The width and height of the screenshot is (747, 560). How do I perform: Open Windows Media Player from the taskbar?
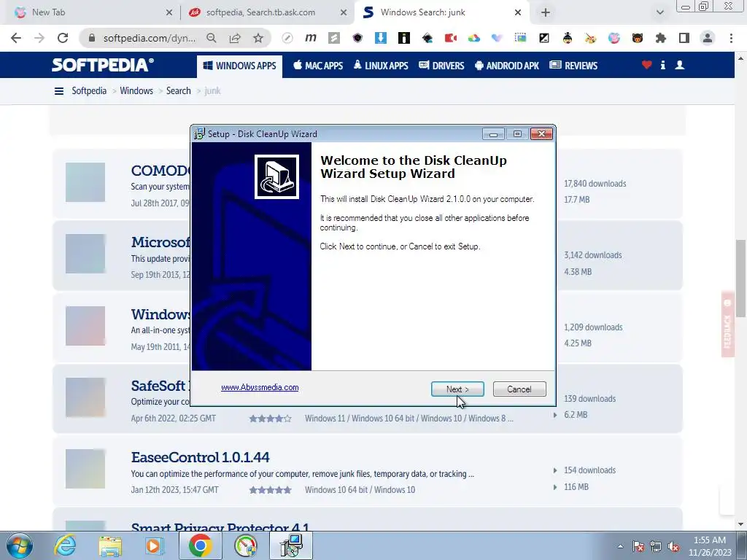[x=153, y=545]
